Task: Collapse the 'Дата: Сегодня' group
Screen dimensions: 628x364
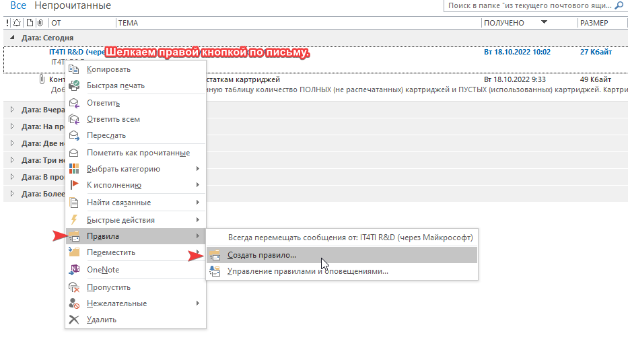Action: pyautogui.click(x=12, y=38)
